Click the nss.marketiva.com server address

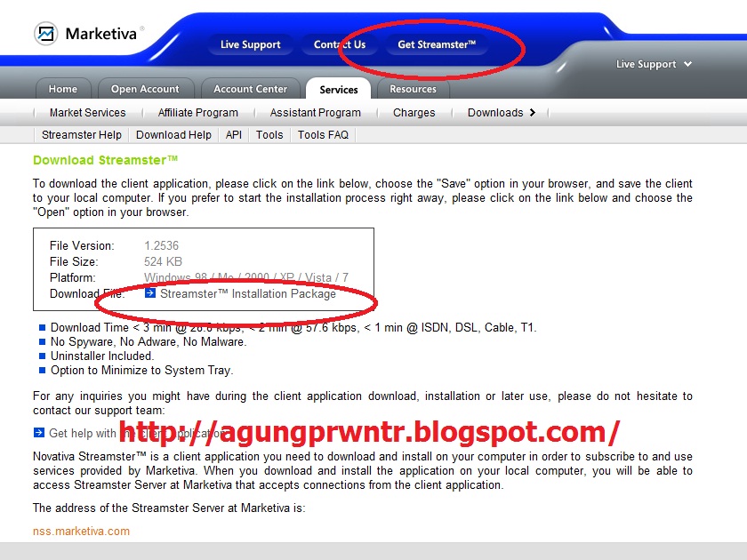(x=82, y=531)
